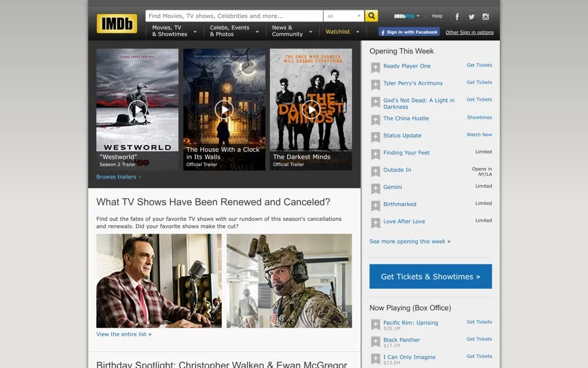
Task: Get Tickets for Black Panther
Action: 479,339
